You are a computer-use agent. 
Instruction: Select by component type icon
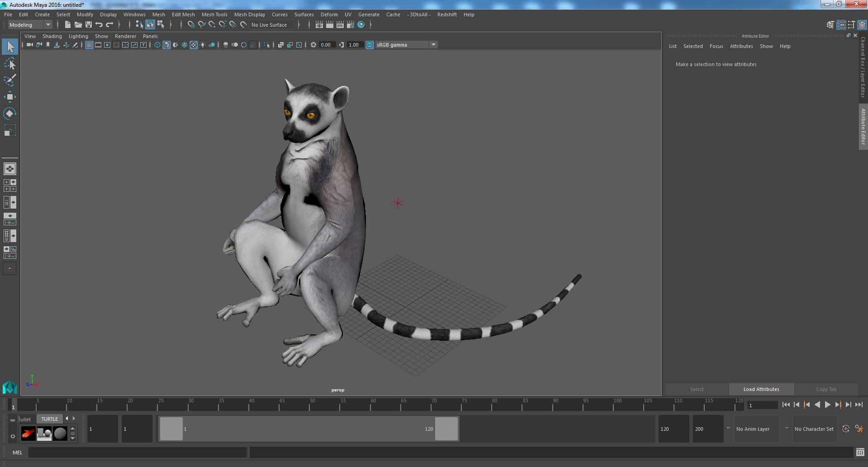point(161,25)
